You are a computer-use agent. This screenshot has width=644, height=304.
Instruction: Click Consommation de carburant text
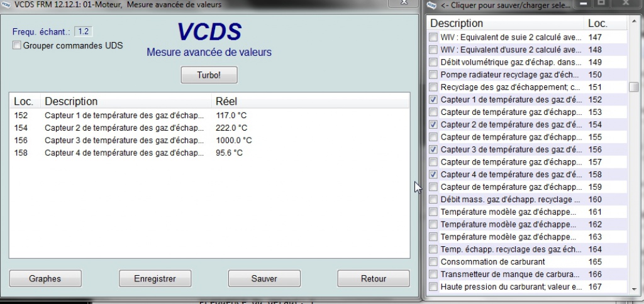pyautogui.click(x=492, y=262)
